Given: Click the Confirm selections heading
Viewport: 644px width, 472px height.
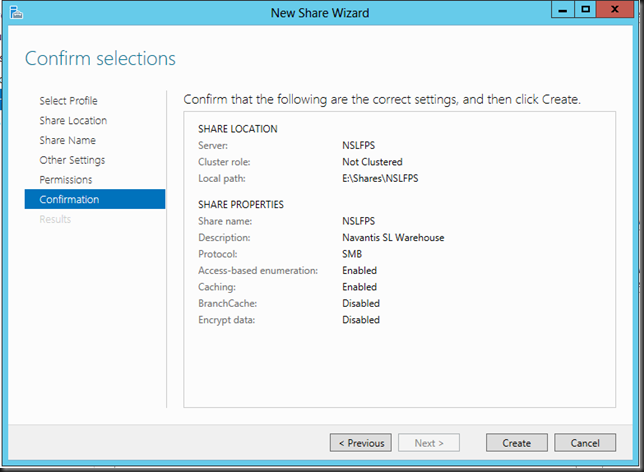Looking at the screenshot, I should 100,59.
